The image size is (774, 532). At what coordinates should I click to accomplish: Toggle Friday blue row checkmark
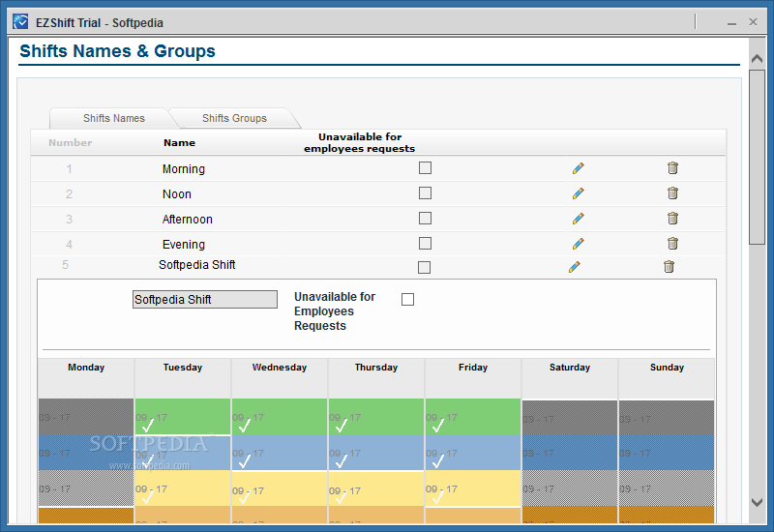[438, 461]
